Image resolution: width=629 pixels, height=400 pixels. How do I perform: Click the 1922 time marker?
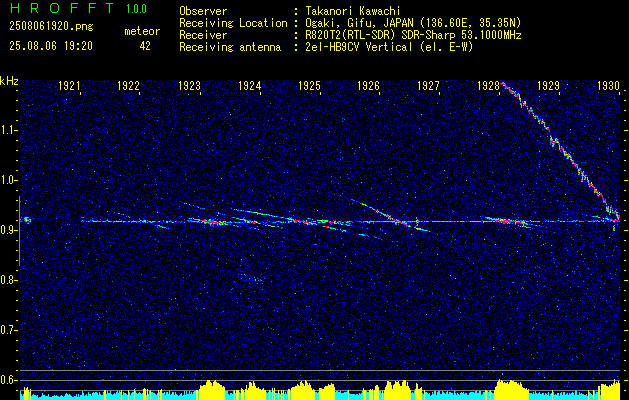128,85
